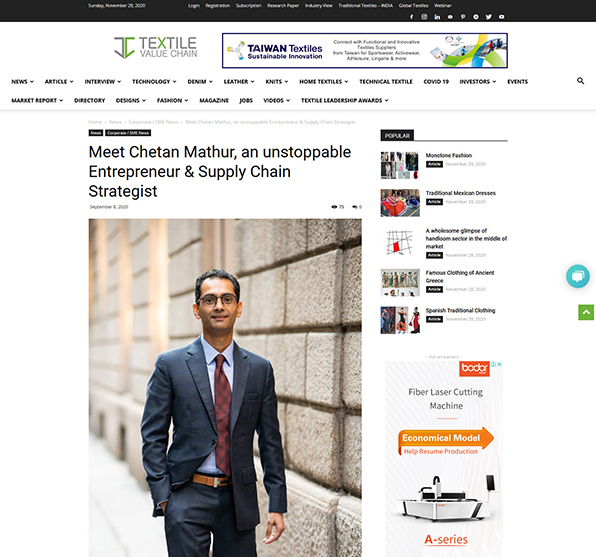This screenshot has height=557, width=596.
Task: Expand the News dropdown menu
Action: tap(22, 81)
